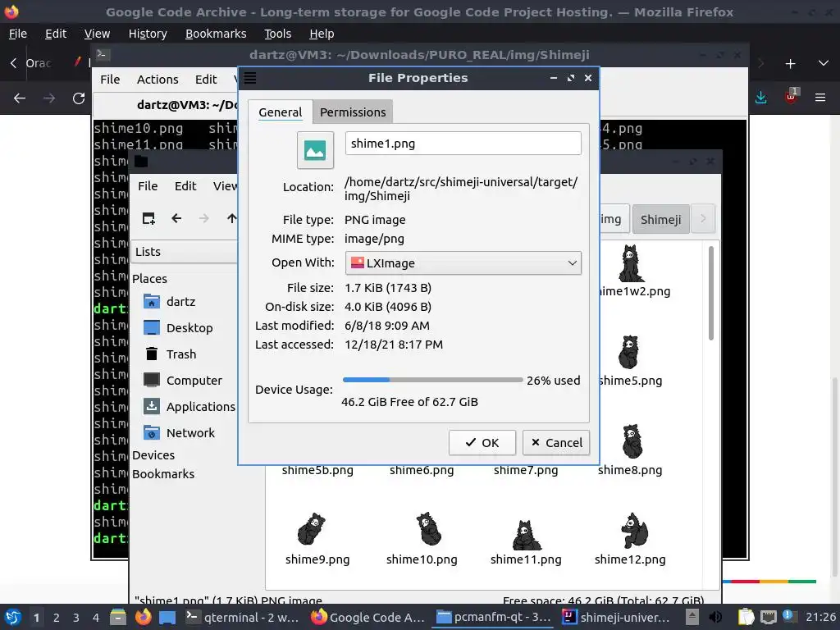
Task: Click Firefox forward navigation arrow
Action: click(x=48, y=98)
